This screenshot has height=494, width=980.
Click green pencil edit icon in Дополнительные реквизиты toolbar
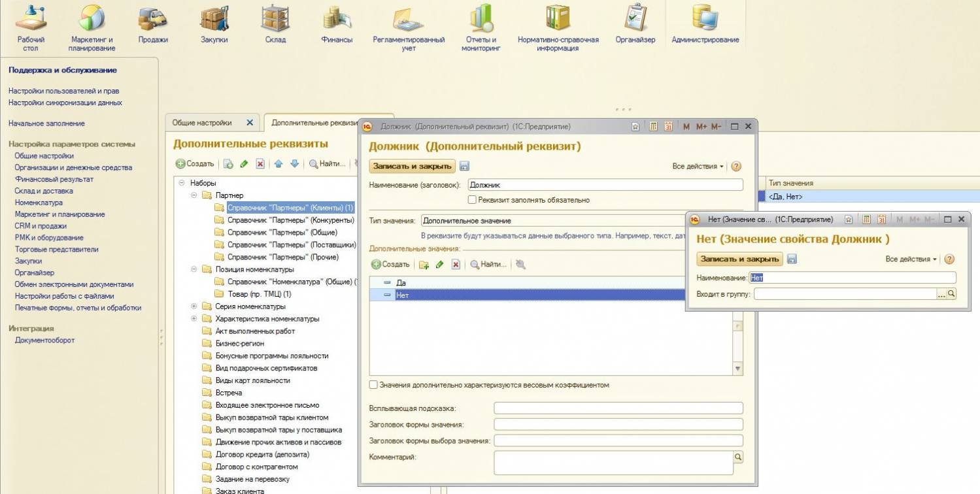coord(244,164)
